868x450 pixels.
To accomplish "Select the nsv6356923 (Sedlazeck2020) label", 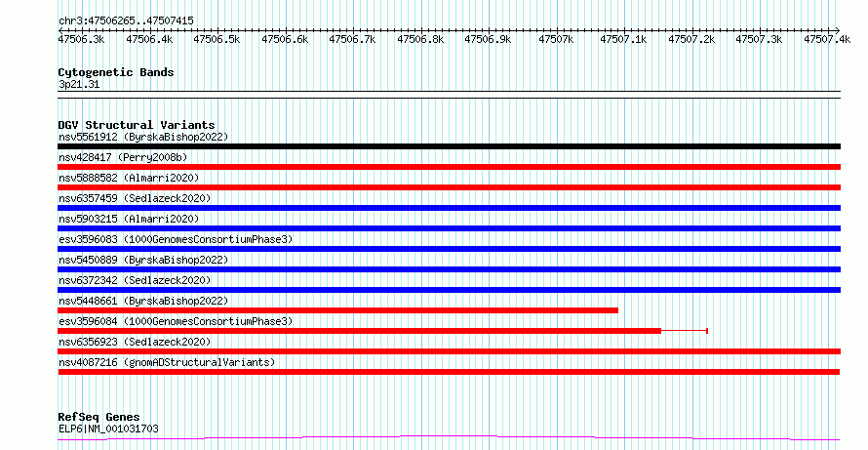I will coord(135,342).
